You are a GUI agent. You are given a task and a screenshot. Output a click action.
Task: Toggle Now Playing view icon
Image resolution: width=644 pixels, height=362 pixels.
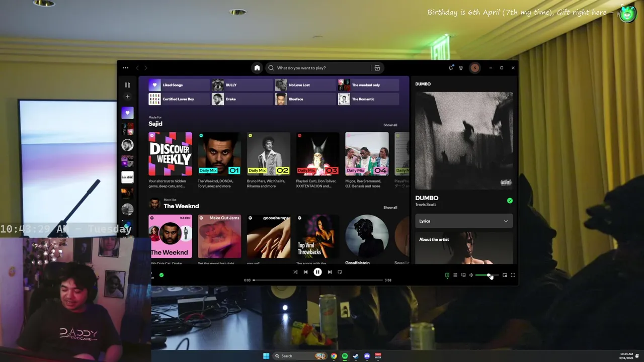pyautogui.click(x=447, y=275)
